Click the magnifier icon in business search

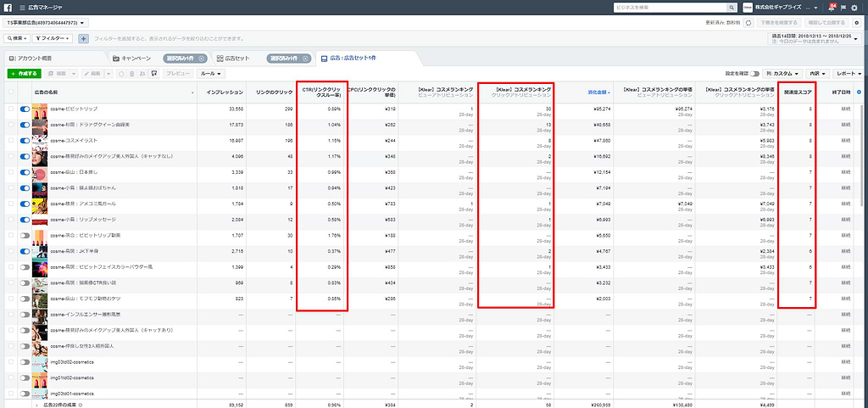732,8
